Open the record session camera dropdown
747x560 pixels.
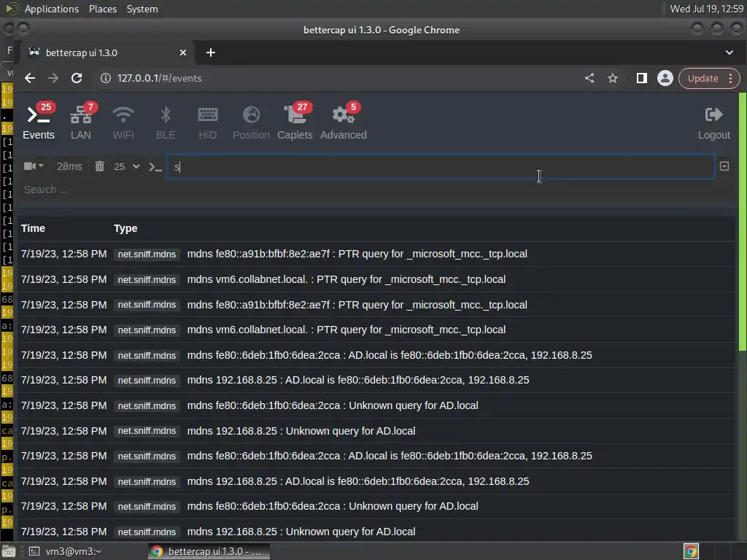pos(34,166)
